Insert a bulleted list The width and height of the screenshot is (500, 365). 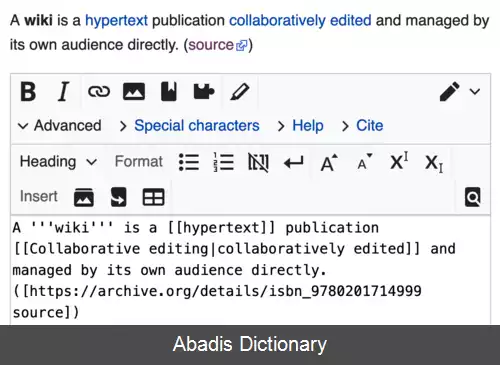pos(189,162)
